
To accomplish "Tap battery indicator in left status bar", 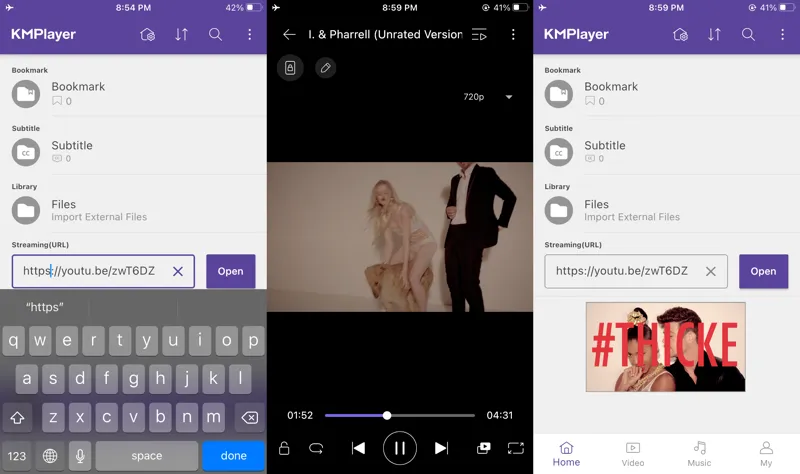I will (254, 8).
